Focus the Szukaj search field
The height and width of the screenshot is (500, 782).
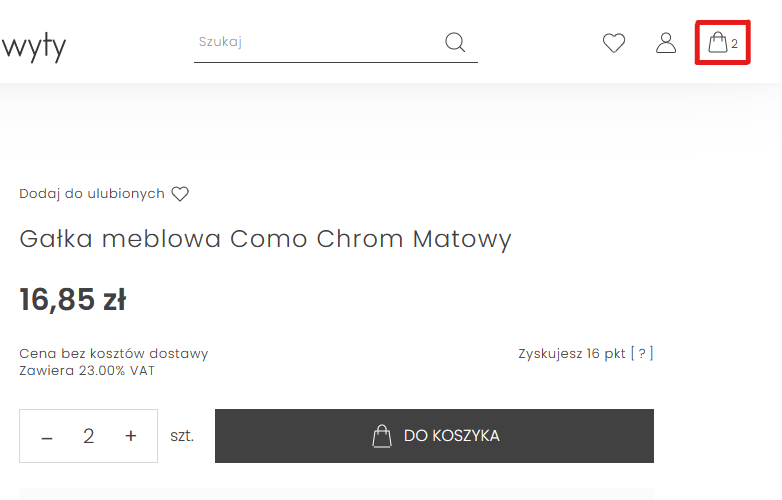317,42
